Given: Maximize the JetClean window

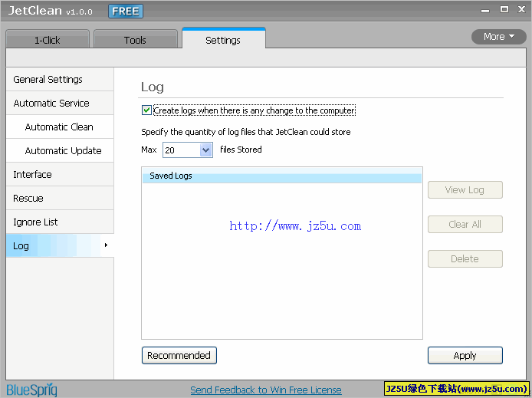Looking at the screenshot, I should tap(504, 9).
